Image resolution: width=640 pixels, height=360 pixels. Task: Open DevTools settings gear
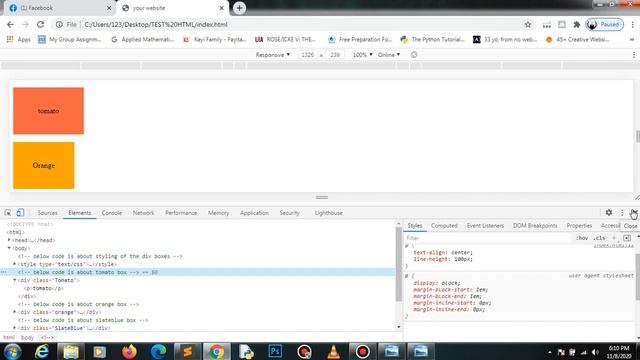609,213
